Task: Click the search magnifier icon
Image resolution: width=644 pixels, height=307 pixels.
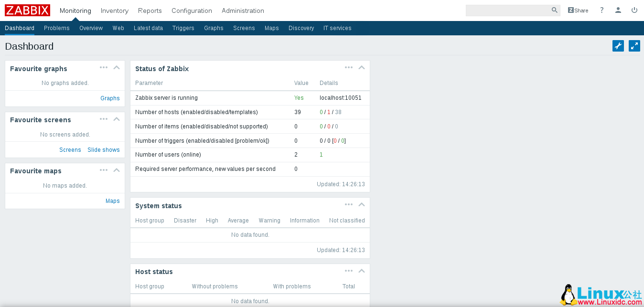Action: [554, 11]
